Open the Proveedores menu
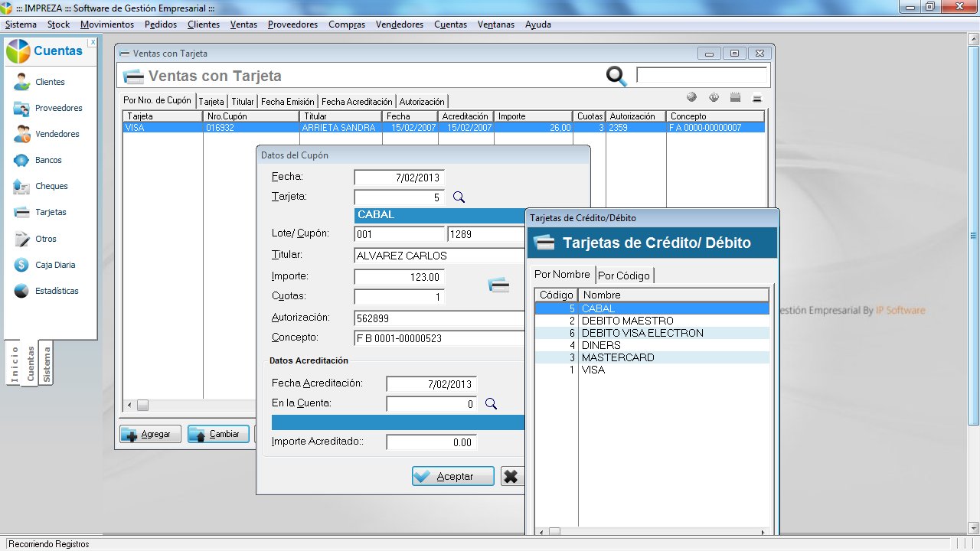 point(292,24)
